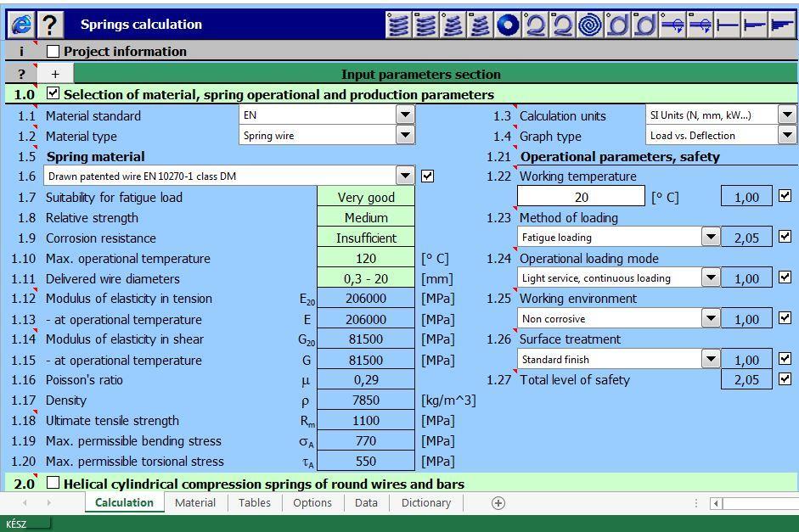Select the Ultimate tensile strength value 1100
The height and width of the screenshot is (532, 799).
pyautogui.click(x=366, y=421)
